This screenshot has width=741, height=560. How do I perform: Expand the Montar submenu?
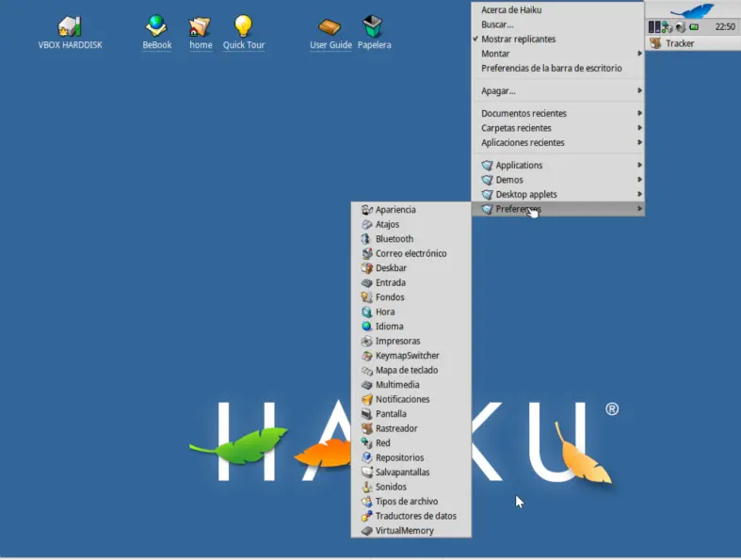tap(558, 54)
